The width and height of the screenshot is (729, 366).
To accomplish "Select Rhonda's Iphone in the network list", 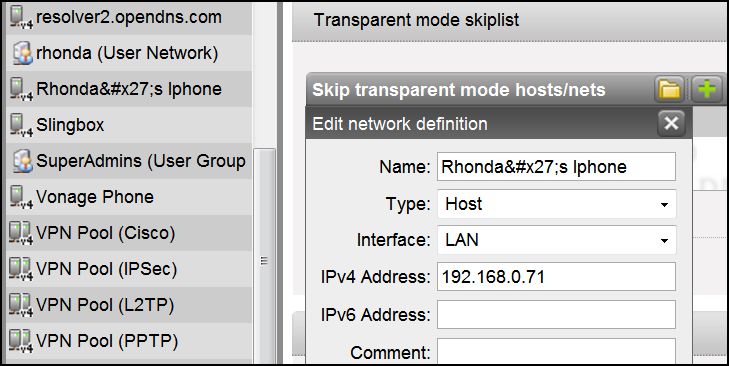I will click(x=129, y=89).
